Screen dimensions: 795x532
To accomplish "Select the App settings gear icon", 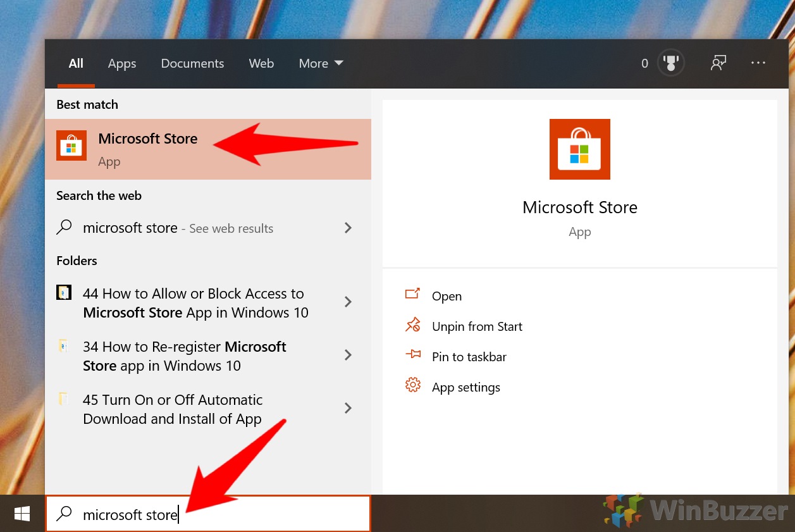I will point(413,385).
